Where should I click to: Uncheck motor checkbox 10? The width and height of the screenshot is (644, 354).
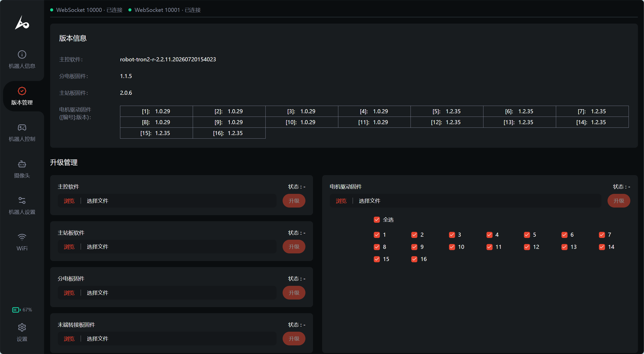(x=452, y=247)
